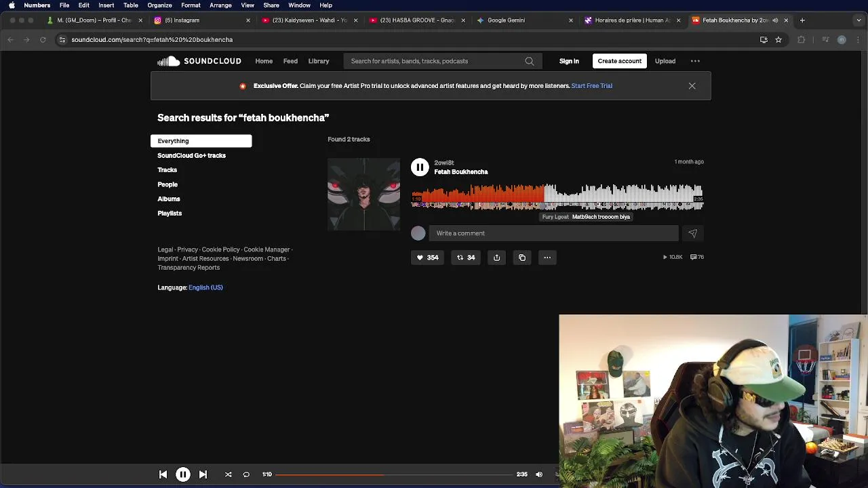Open the track artwork thumbnail
Viewport: 868px width, 488px height.
[364, 195]
